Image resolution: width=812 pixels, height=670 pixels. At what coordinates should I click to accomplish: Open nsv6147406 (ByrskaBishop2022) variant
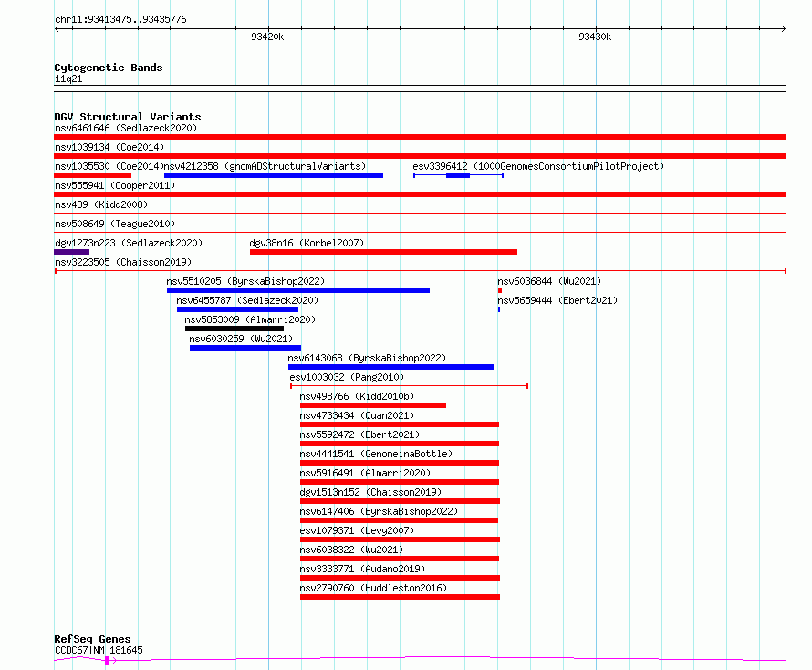coord(379,511)
